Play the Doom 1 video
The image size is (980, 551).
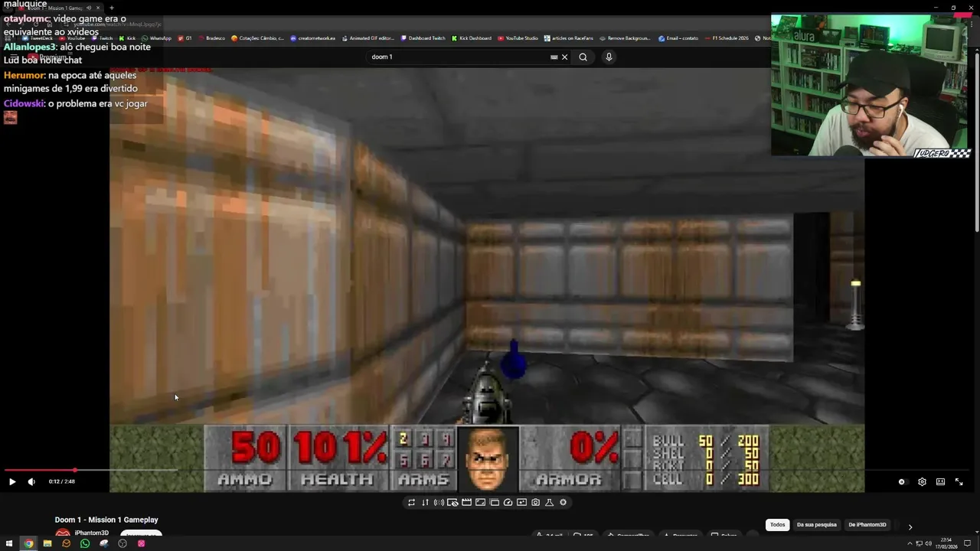12,481
